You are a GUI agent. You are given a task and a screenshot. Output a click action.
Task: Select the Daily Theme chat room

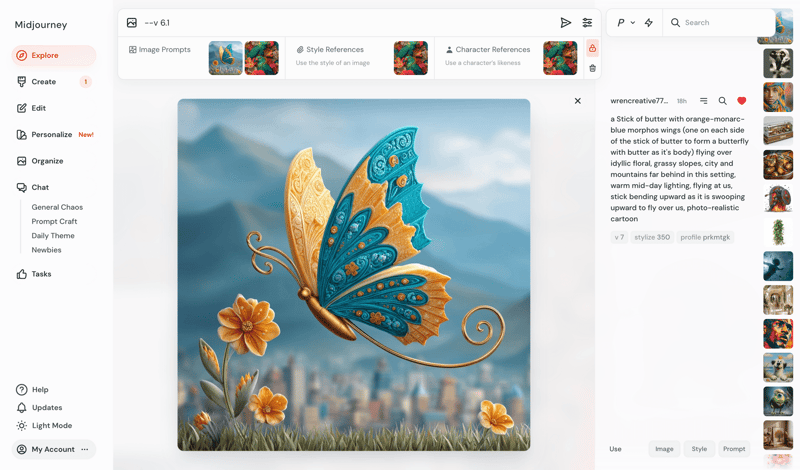click(53, 236)
